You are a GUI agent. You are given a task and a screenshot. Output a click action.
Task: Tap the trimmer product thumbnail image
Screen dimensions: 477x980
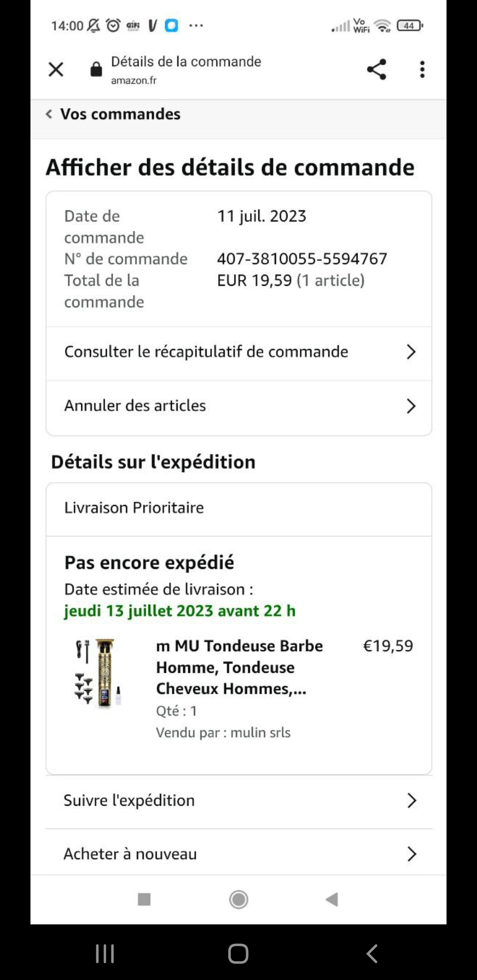pos(98,673)
